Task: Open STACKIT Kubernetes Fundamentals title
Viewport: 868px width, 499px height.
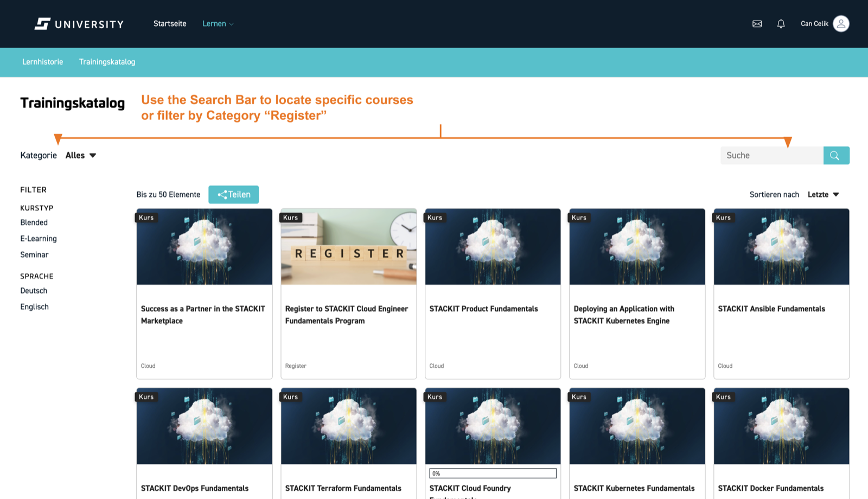Action: click(634, 488)
